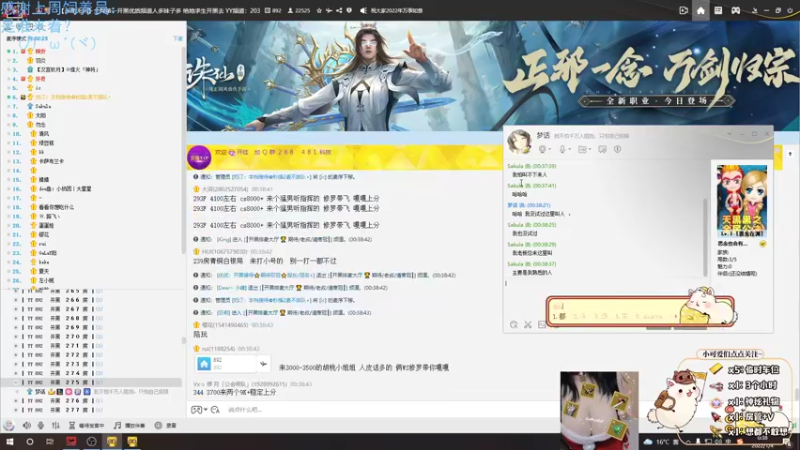Screen dimensions: 800x450
Task: Select Sakula in the mic queue list
Action: pyautogui.click(x=43, y=106)
